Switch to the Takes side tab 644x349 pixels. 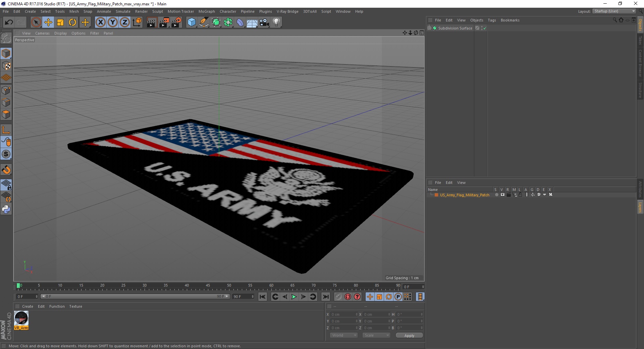[x=640, y=40]
